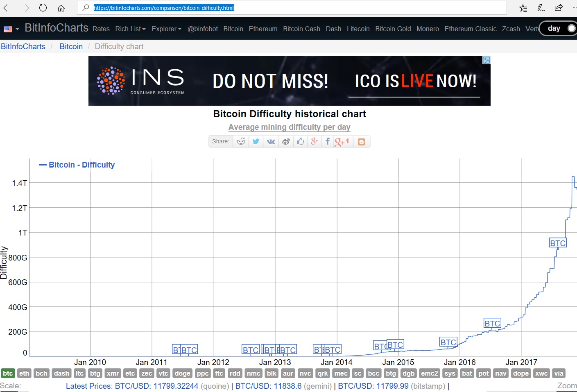577x392 pixels.
Task: Go forward in the browser
Action: point(25,8)
